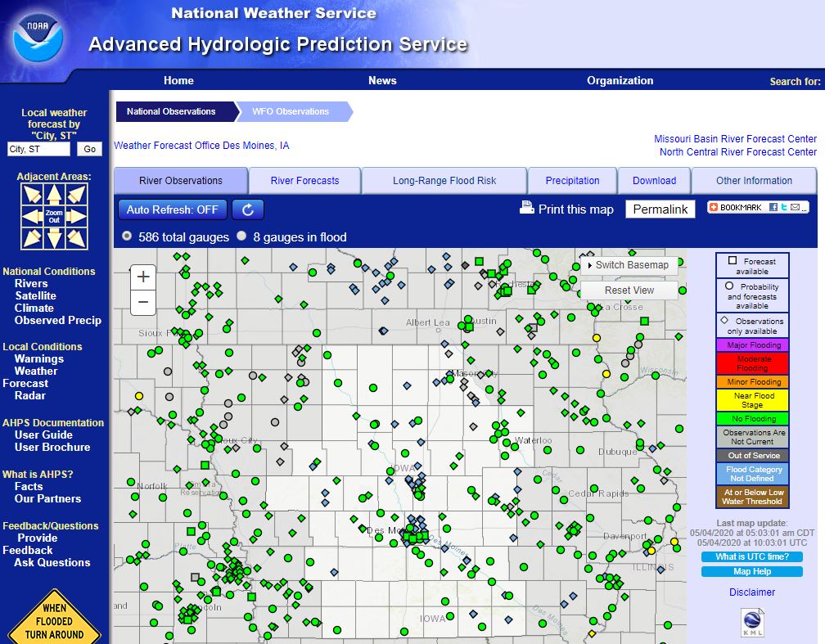Open the Bookmark share widget

point(758,207)
